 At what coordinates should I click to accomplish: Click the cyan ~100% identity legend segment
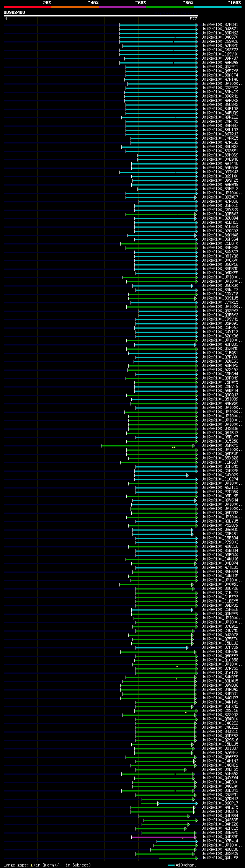tap(217, 7)
